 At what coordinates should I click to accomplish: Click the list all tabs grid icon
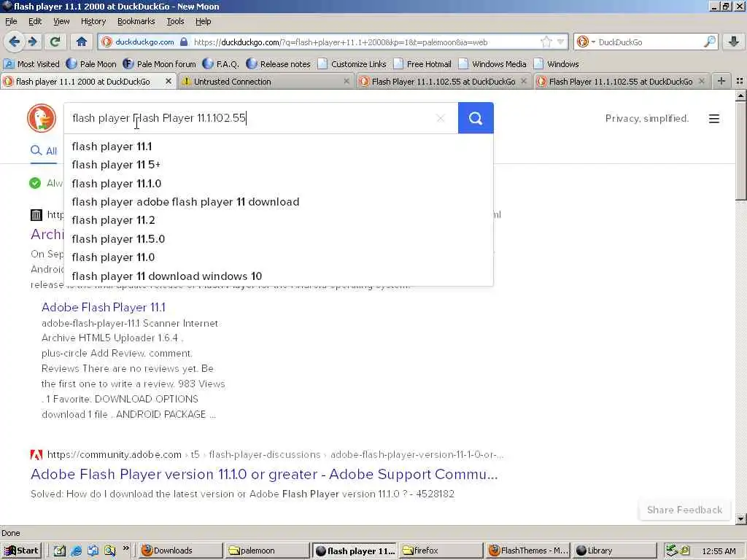pyautogui.click(x=740, y=81)
